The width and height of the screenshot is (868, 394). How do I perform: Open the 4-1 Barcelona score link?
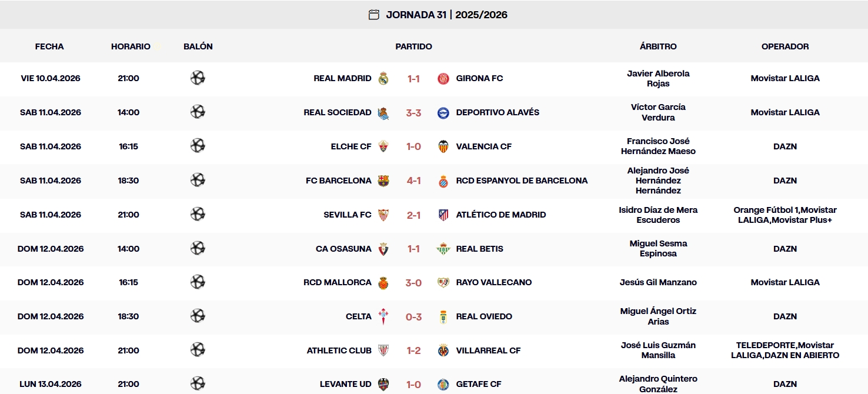tap(413, 181)
